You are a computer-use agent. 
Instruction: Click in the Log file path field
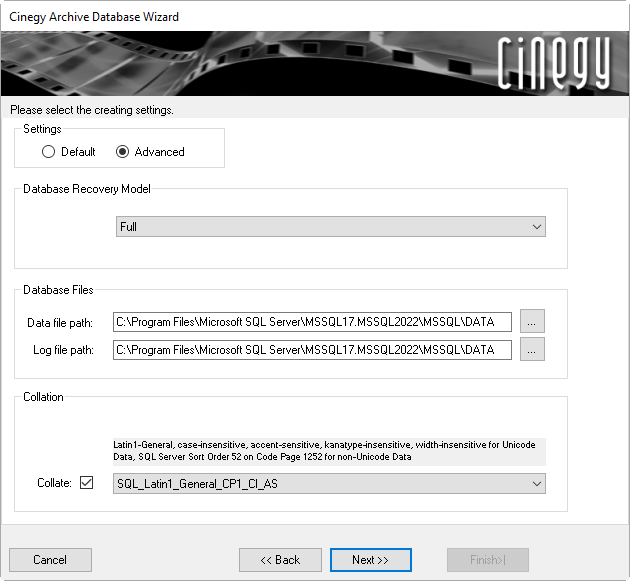tap(312, 350)
